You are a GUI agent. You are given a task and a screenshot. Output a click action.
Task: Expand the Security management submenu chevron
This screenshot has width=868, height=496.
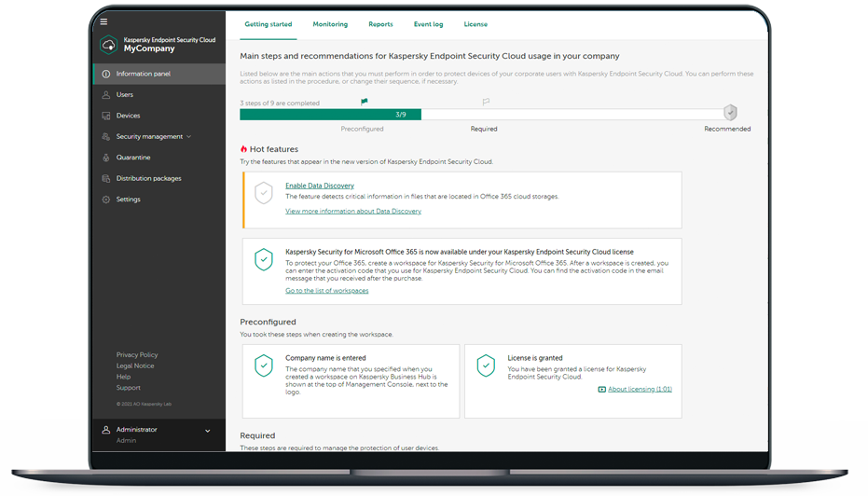[188, 137]
